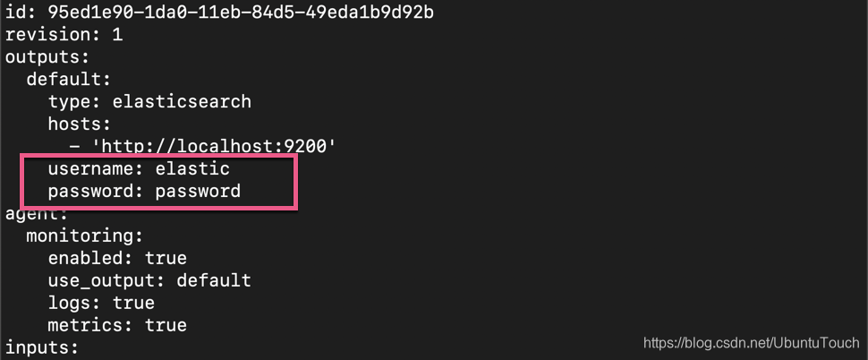Click the username: elastic line
Image resolution: width=868 pixels, height=360 pixels.
(x=139, y=168)
